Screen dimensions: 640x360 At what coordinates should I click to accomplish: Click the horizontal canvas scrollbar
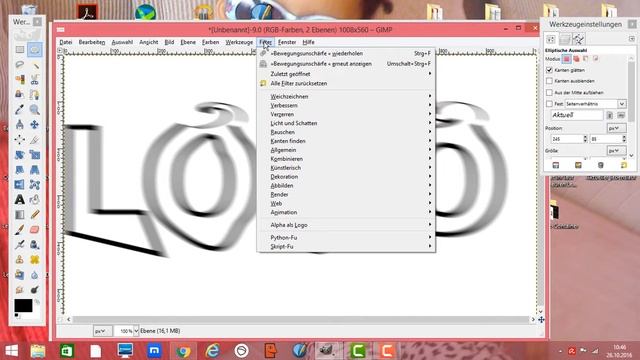tap(300, 320)
